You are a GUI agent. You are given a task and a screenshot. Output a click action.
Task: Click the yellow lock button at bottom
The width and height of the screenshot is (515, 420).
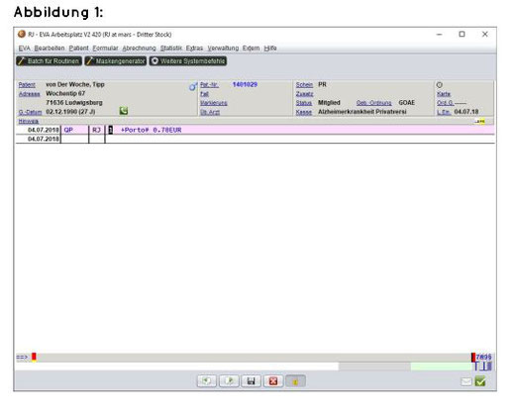(295, 381)
